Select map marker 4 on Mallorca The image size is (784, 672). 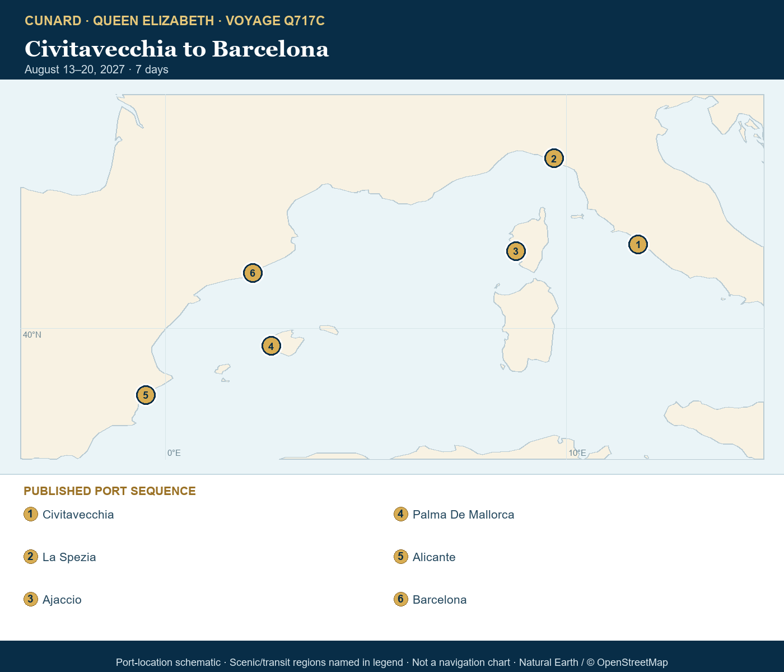(271, 346)
